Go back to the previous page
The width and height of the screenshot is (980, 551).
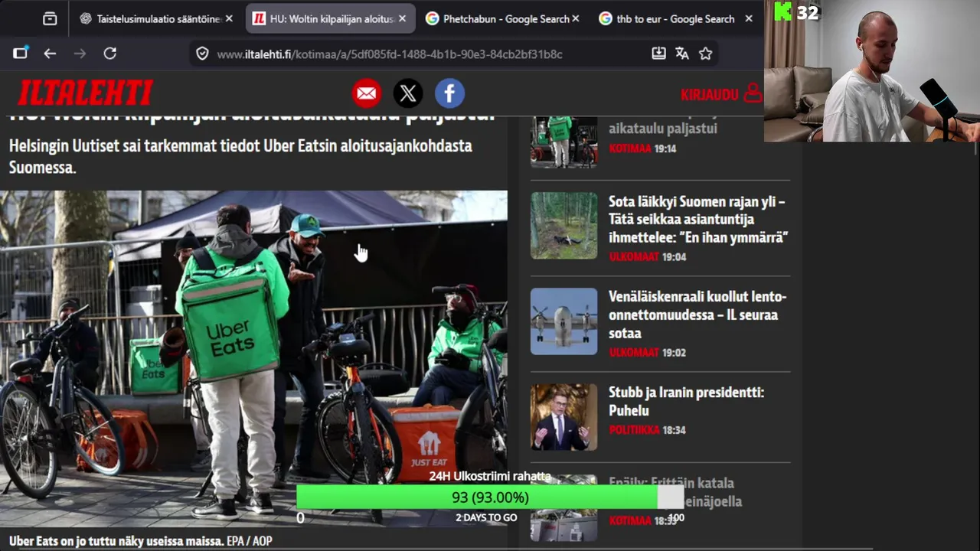click(x=50, y=53)
